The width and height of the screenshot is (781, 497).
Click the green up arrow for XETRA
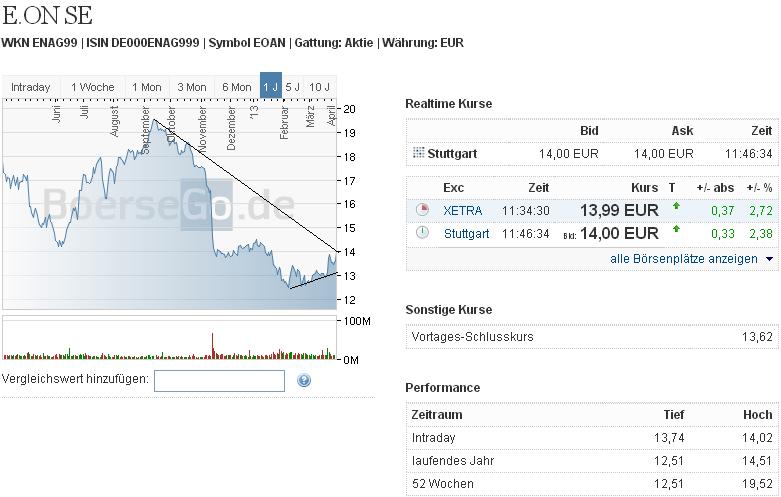coord(675,210)
